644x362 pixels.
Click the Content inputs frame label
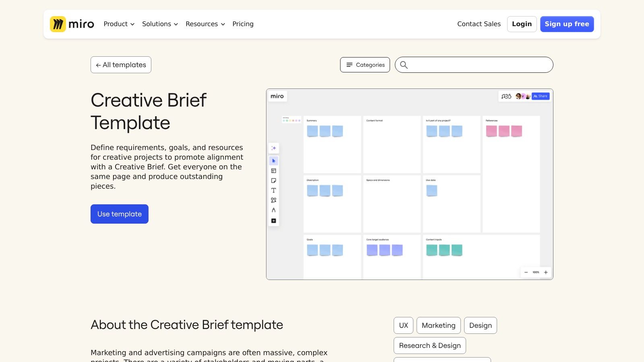click(434, 240)
